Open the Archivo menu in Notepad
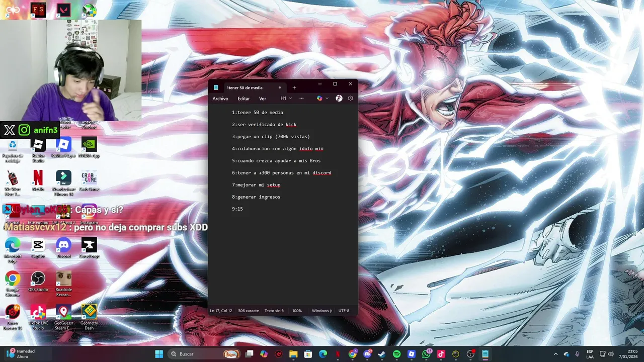The height and width of the screenshot is (362, 644). (220, 99)
